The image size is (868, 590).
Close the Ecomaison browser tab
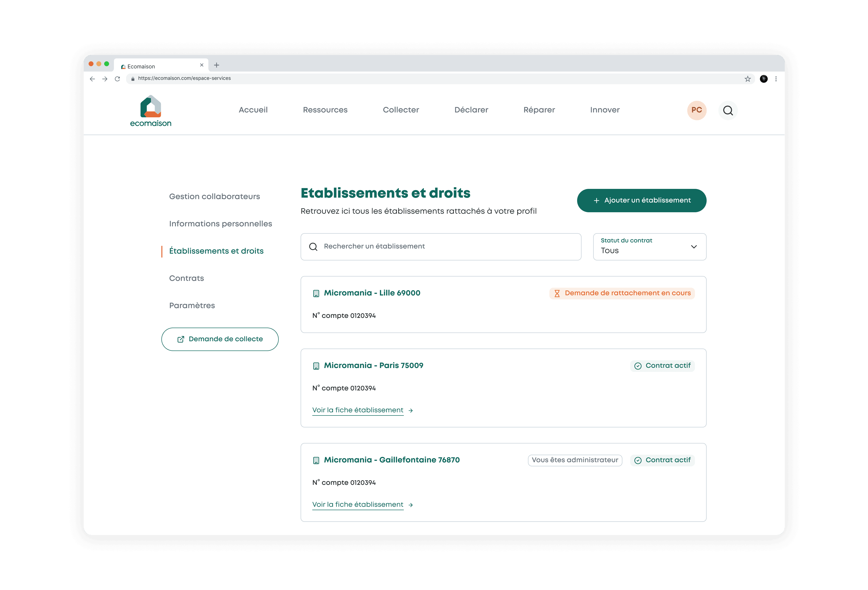202,65
